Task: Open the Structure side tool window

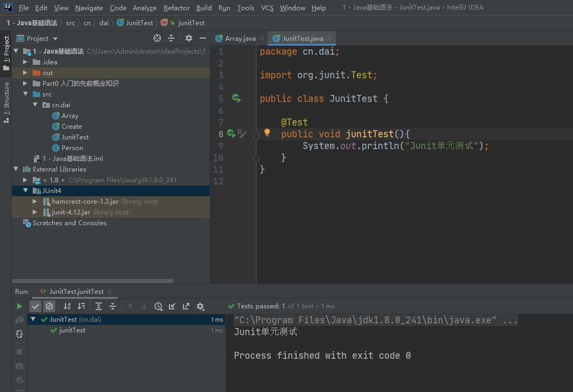Action: coord(6,102)
